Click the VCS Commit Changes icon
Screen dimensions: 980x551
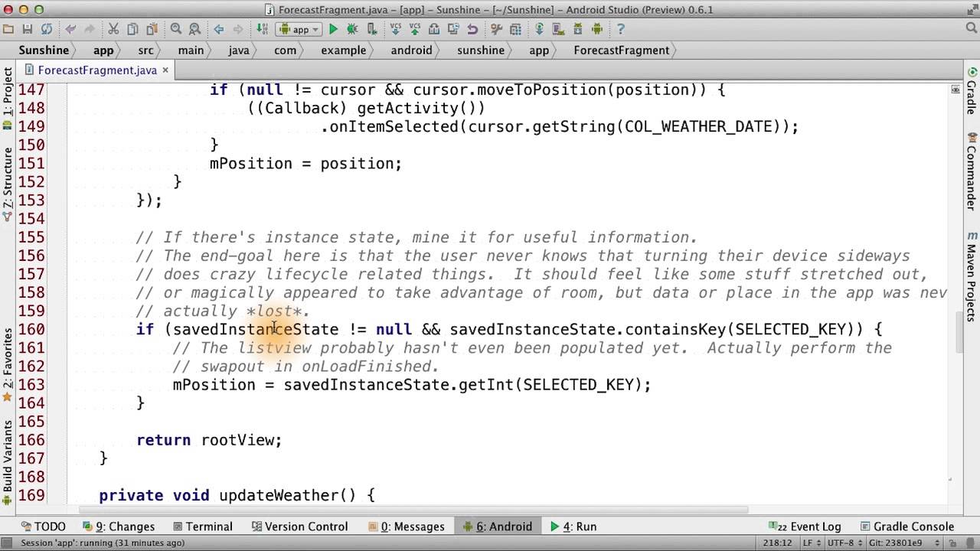415,29
